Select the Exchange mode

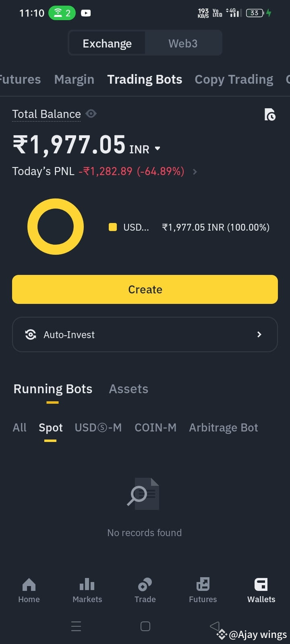point(107,43)
